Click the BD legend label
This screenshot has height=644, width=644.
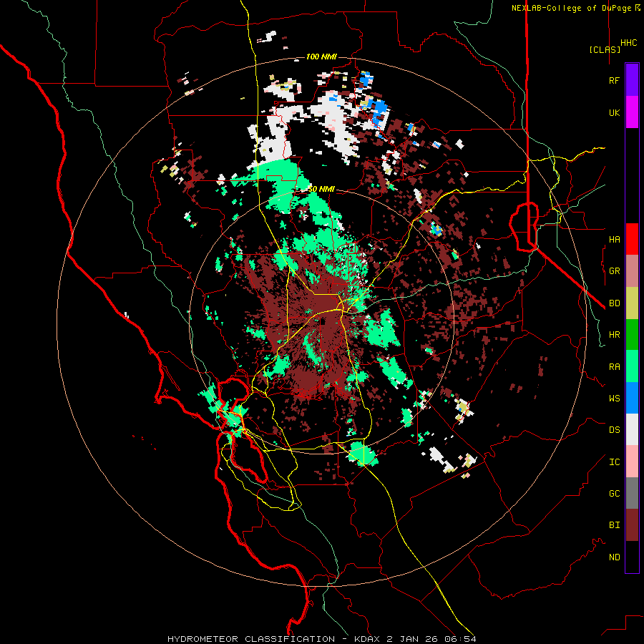(x=614, y=303)
